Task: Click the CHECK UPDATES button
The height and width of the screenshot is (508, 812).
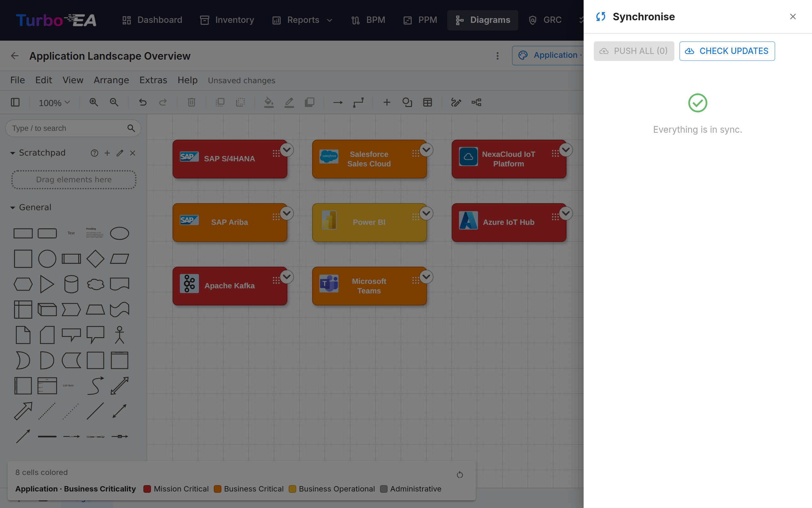Action: (x=727, y=51)
